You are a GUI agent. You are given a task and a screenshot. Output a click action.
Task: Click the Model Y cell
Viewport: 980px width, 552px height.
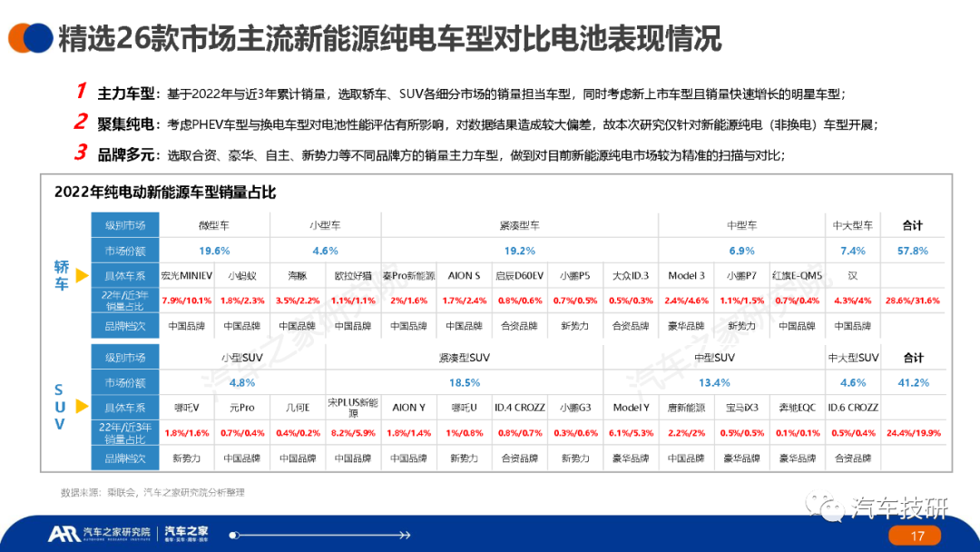point(632,408)
